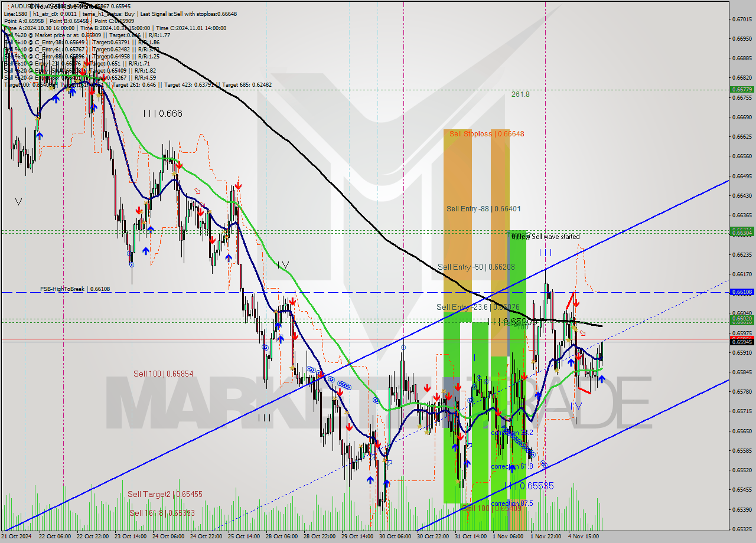Click the '30 Oct 06:00' time axis label
The image size is (756, 543).
click(x=394, y=537)
